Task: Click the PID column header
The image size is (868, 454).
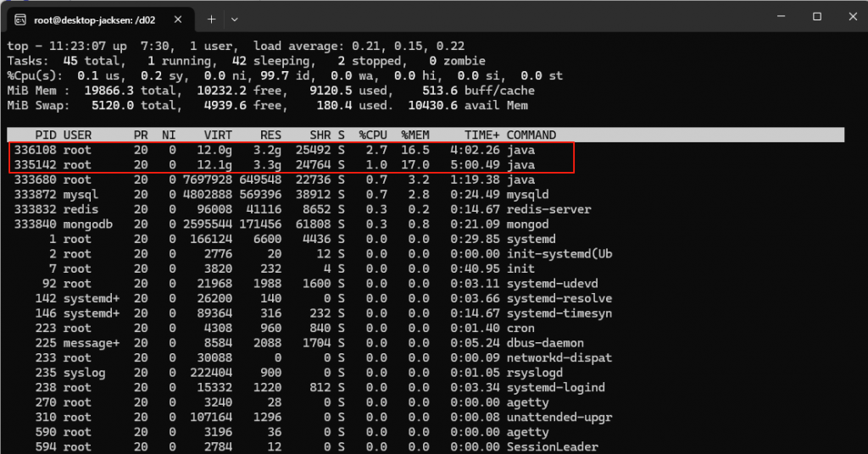Action: pos(46,135)
